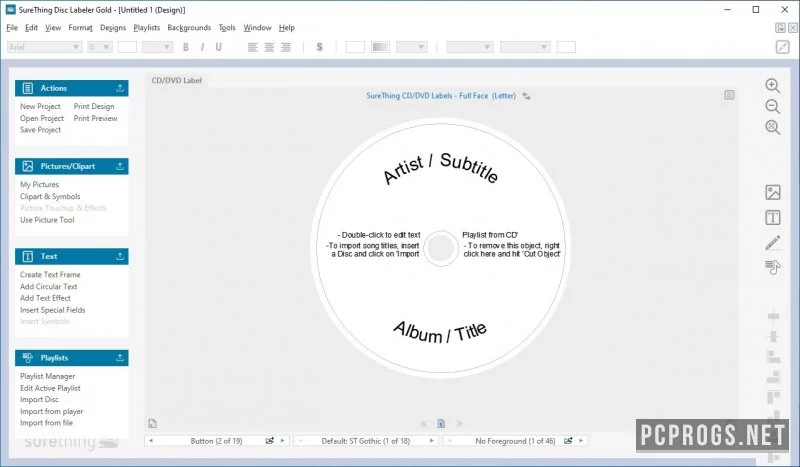Click Import from player link
Image resolution: width=800 pixels, height=467 pixels.
(x=52, y=411)
